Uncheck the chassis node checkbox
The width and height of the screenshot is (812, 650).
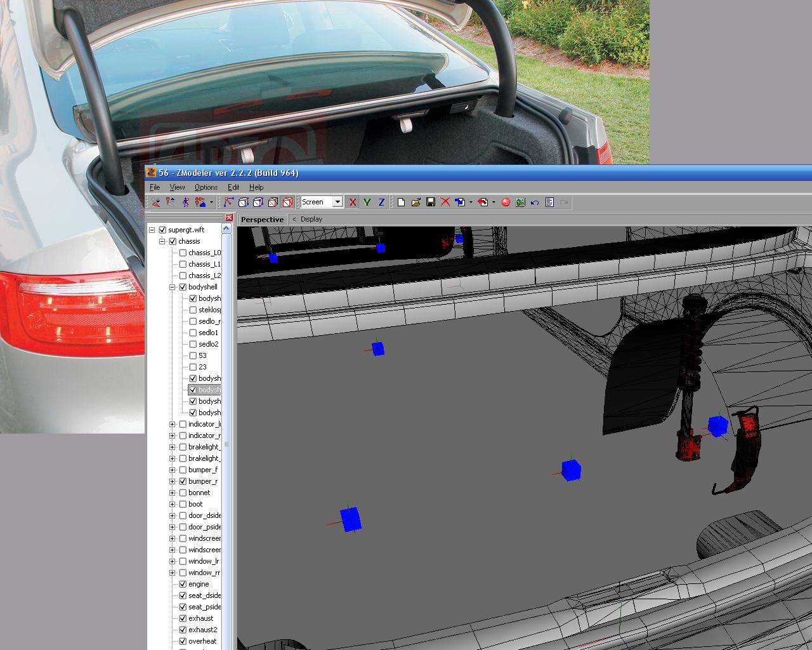pos(173,241)
